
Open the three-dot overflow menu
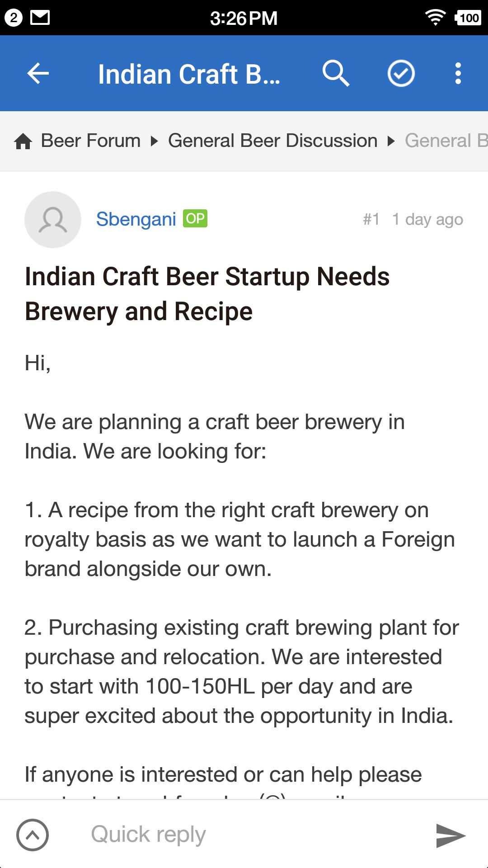click(x=458, y=74)
